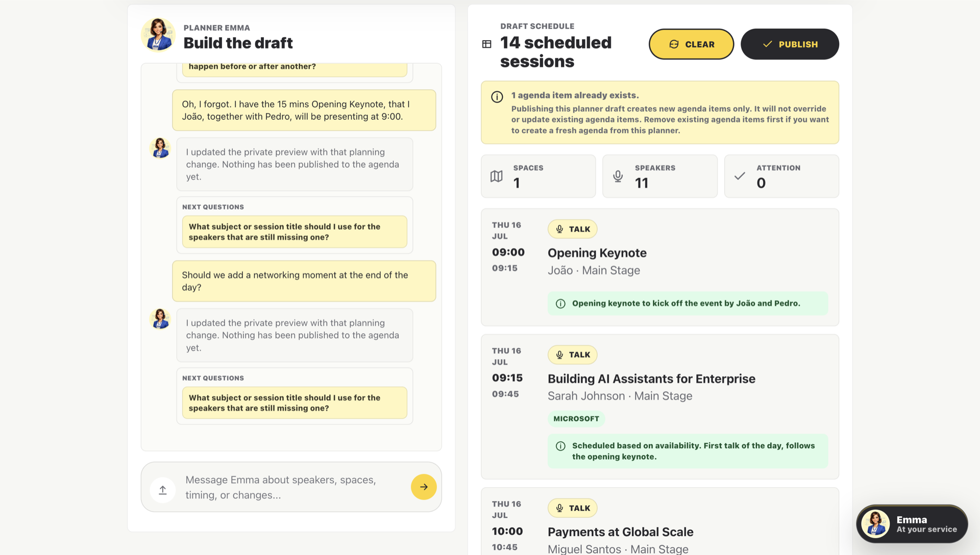Click the TALK tag on Building AI Assistants
Viewport: 980px width, 555px height.
(573, 355)
